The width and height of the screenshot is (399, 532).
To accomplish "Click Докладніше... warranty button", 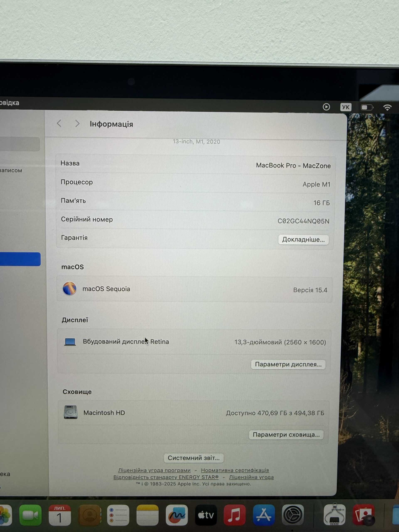I will click(x=303, y=240).
